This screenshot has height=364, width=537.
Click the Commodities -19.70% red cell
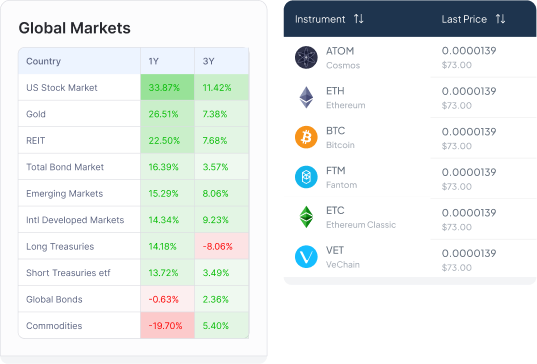[167, 325]
